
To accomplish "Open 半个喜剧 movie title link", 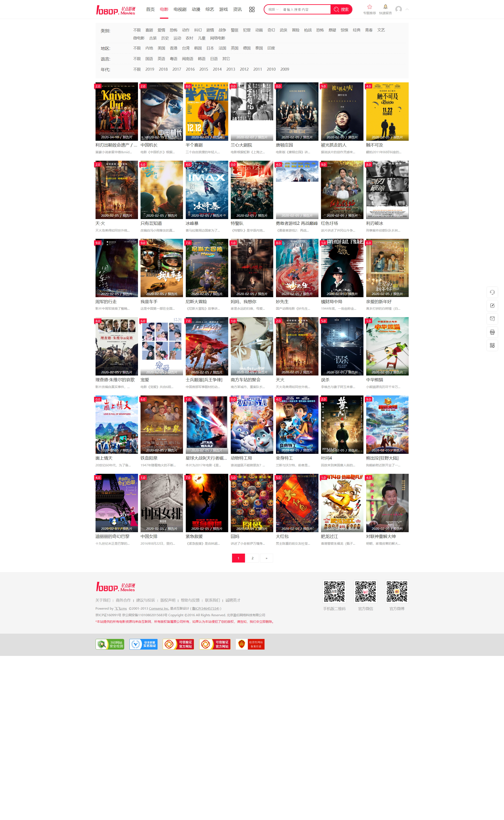I will 194,145.
